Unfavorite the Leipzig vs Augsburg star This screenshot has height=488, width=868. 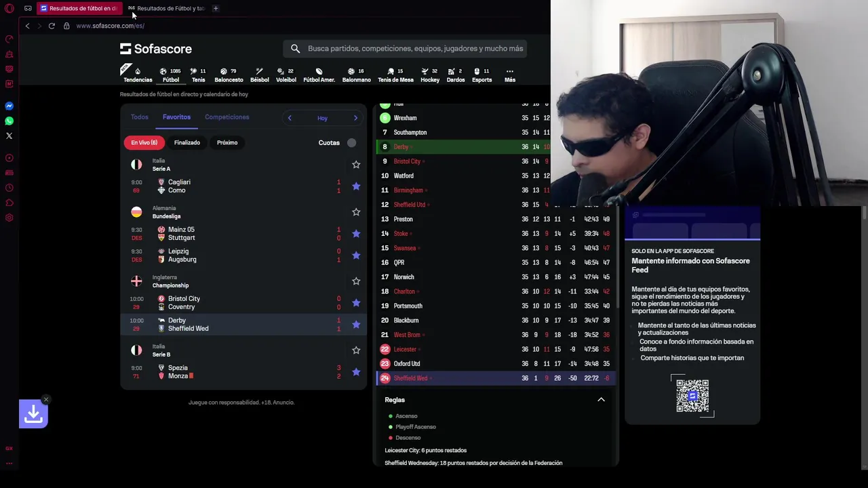click(356, 256)
